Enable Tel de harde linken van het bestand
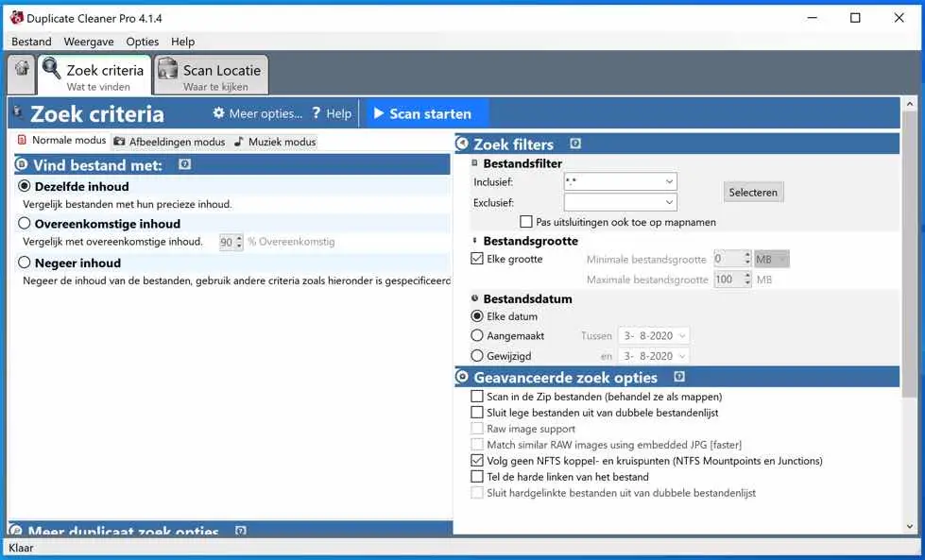 (x=477, y=476)
